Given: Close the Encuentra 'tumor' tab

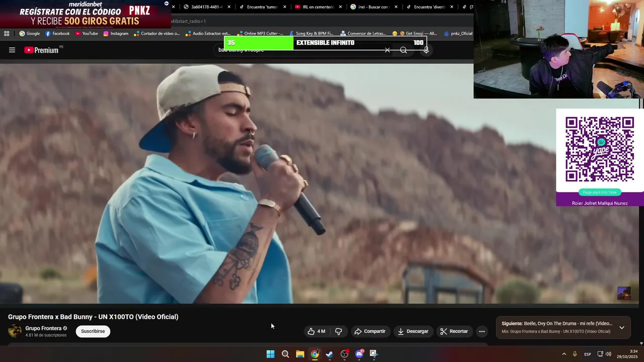Looking at the screenshot, I should (x=285, y=7).
